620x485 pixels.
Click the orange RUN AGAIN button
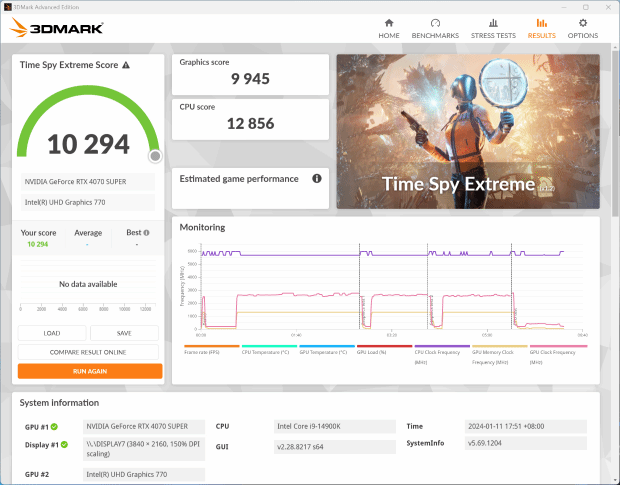[x=90, y=371]
